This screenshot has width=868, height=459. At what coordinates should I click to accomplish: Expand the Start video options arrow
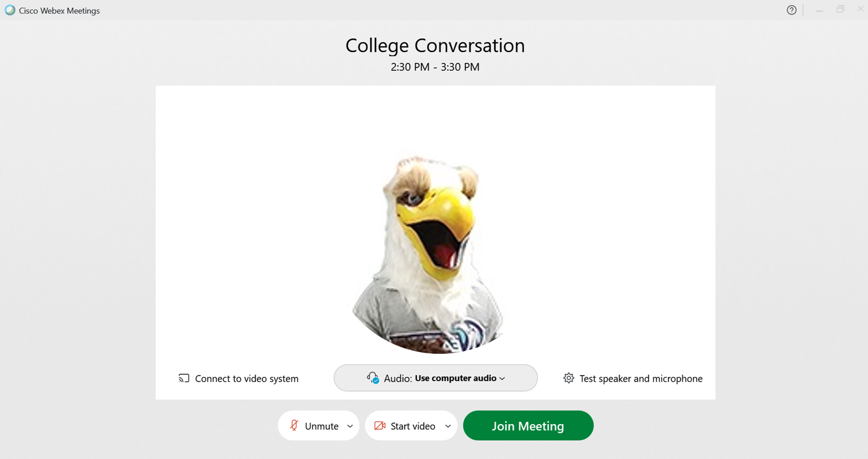pyautogui.click(x=448, y=426)
